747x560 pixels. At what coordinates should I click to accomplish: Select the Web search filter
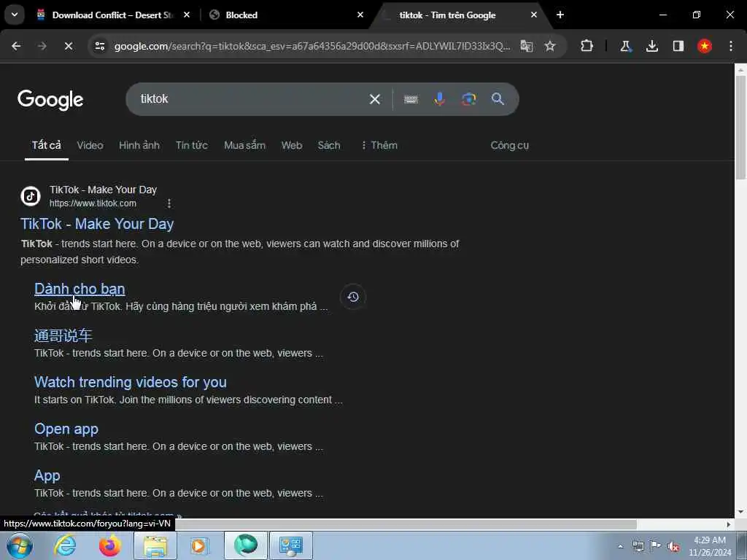(x=292, y=145)
